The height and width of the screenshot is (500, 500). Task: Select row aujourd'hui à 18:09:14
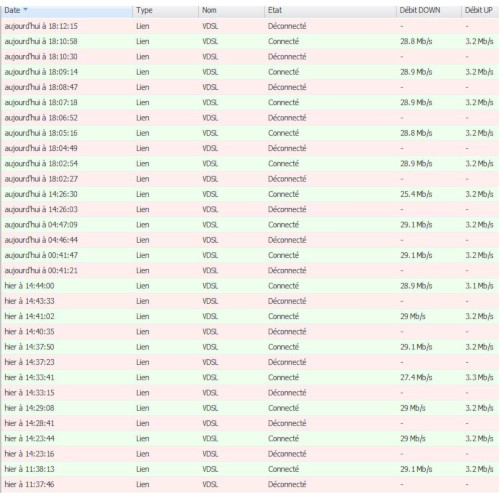pyautogui.click(x=250, y=72)
